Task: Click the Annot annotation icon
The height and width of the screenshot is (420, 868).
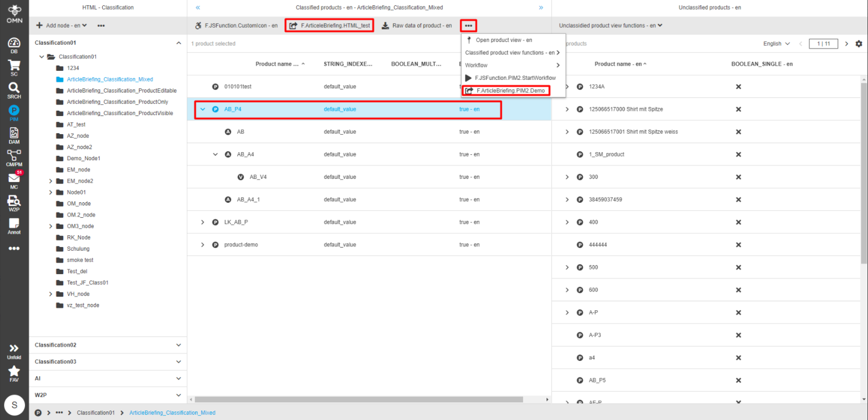Action: coord(14,226)
